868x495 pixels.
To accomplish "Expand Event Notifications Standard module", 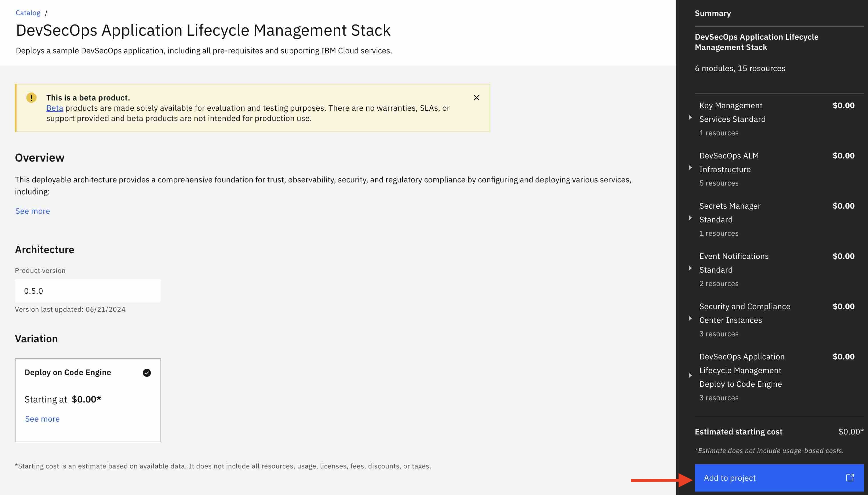I will coord(690,268).
